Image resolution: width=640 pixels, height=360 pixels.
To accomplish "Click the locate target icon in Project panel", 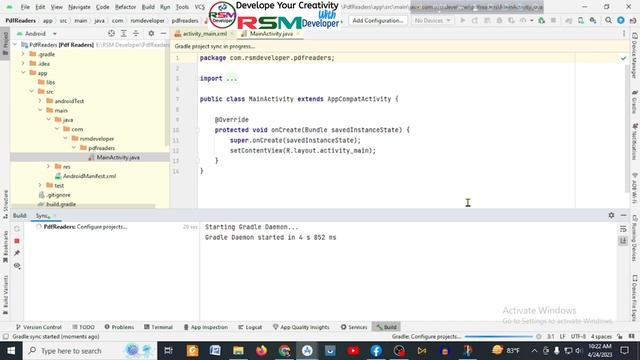I will [x=111, y=33].
